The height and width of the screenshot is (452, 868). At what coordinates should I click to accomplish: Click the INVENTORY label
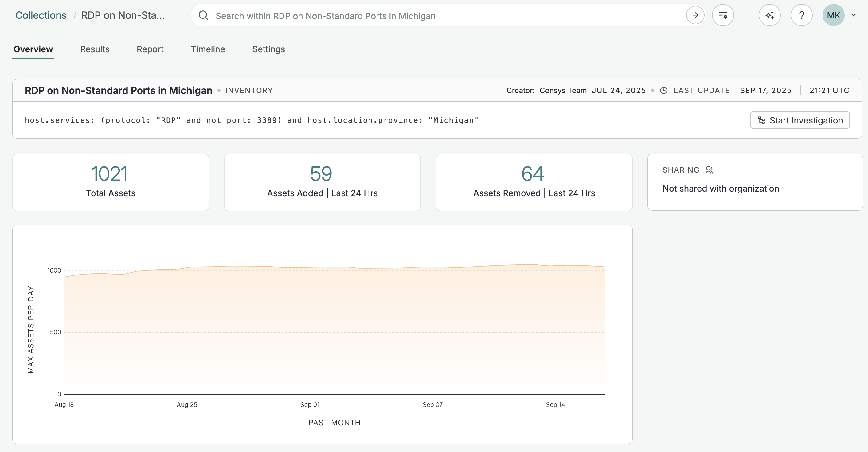pyautogui.click(x=249, y=91)
